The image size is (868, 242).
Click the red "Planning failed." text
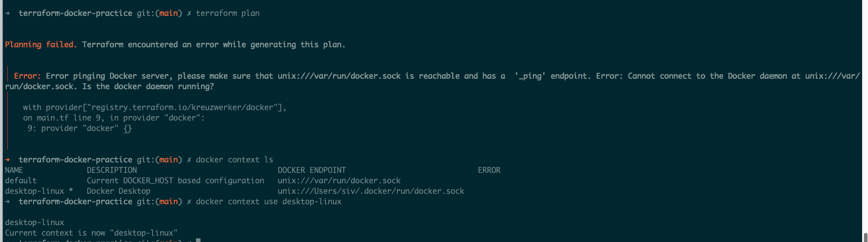point(41,45)
